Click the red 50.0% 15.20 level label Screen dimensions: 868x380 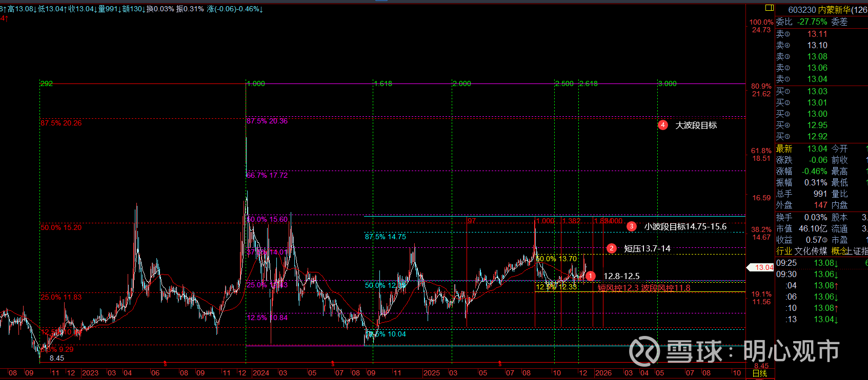[61, 227]
